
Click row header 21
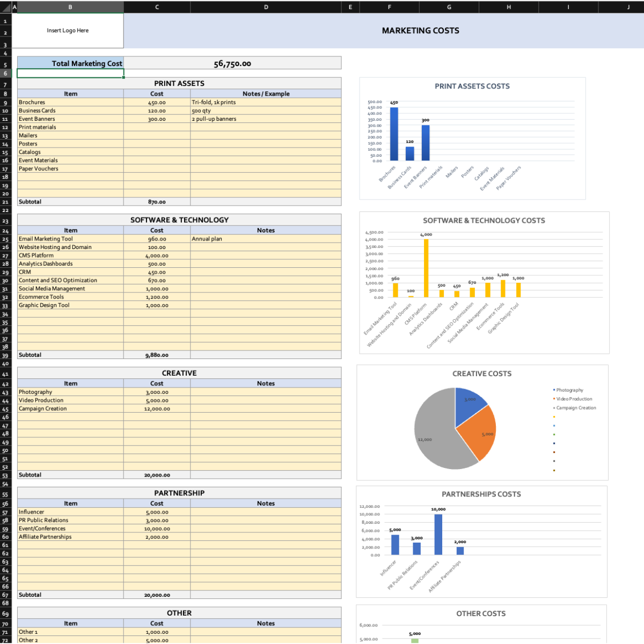point(4,202)
